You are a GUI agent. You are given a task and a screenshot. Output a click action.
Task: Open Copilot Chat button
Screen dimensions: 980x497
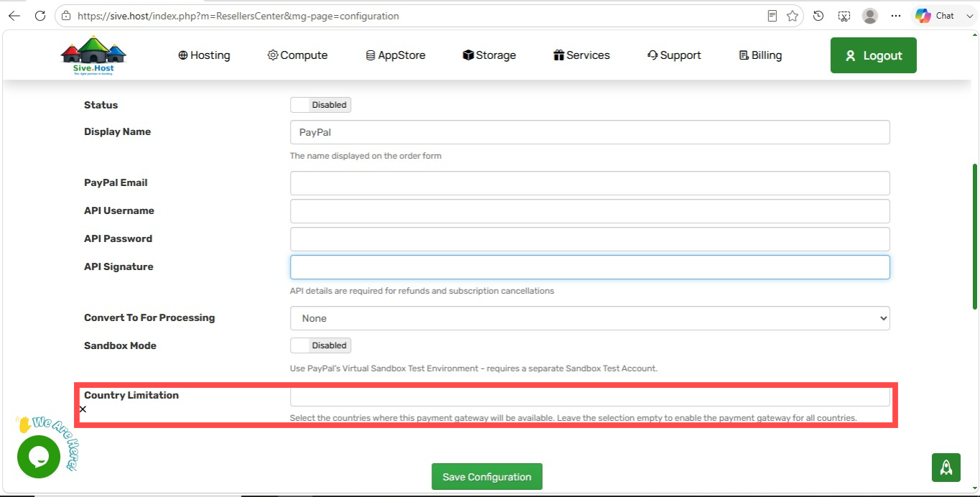934,16
